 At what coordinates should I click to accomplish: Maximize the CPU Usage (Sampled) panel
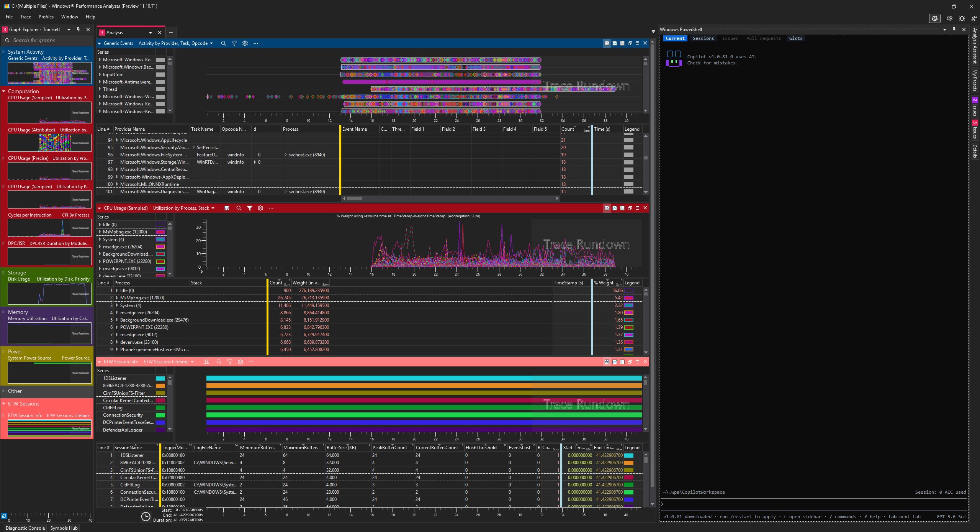[x=638, y=208]
